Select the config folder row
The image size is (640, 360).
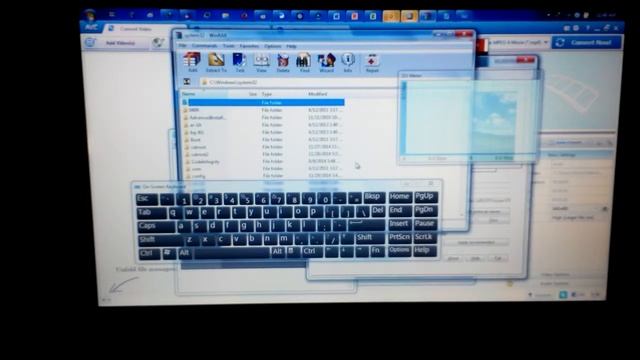pyautogui.click(x=264, y=176)
